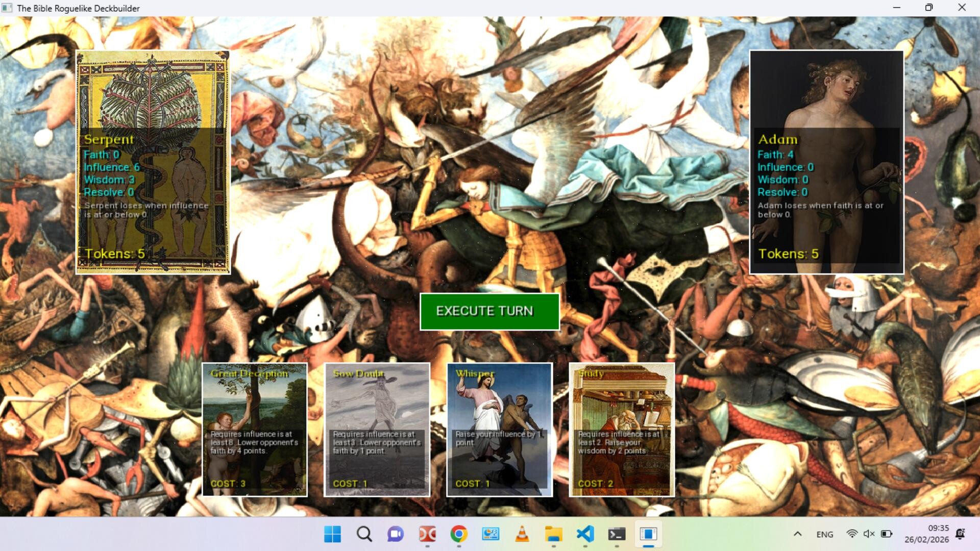
Task: Click the Adam character portrait
Action: (826, 162)
